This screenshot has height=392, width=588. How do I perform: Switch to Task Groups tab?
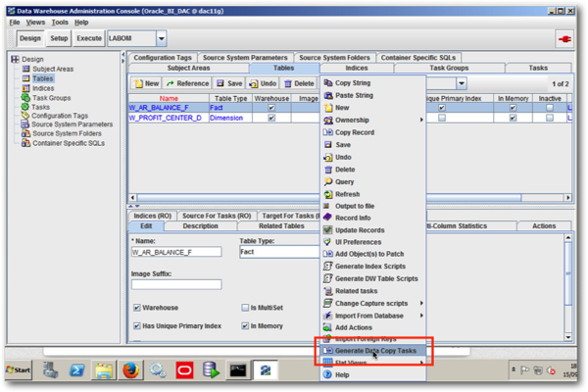449,69
